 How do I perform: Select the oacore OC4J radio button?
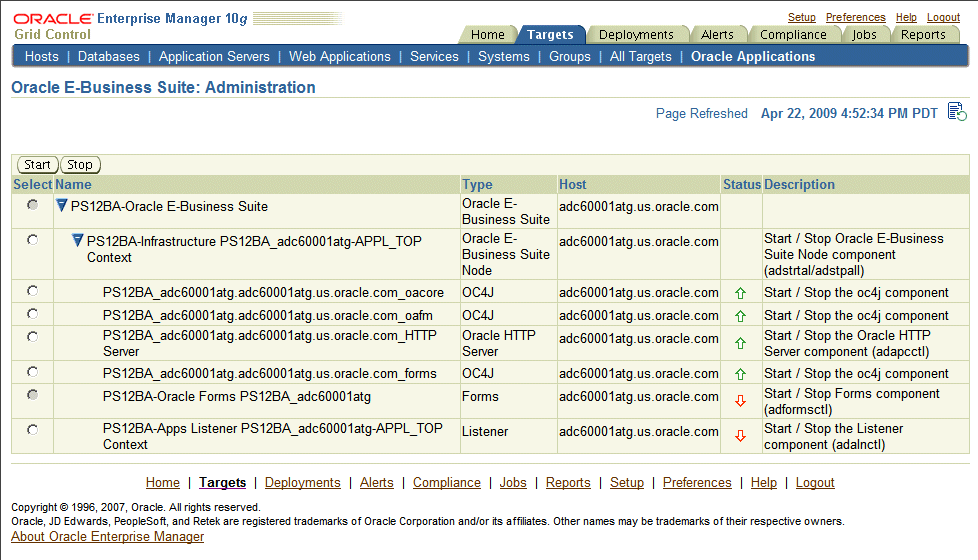(x=32, y=291)
